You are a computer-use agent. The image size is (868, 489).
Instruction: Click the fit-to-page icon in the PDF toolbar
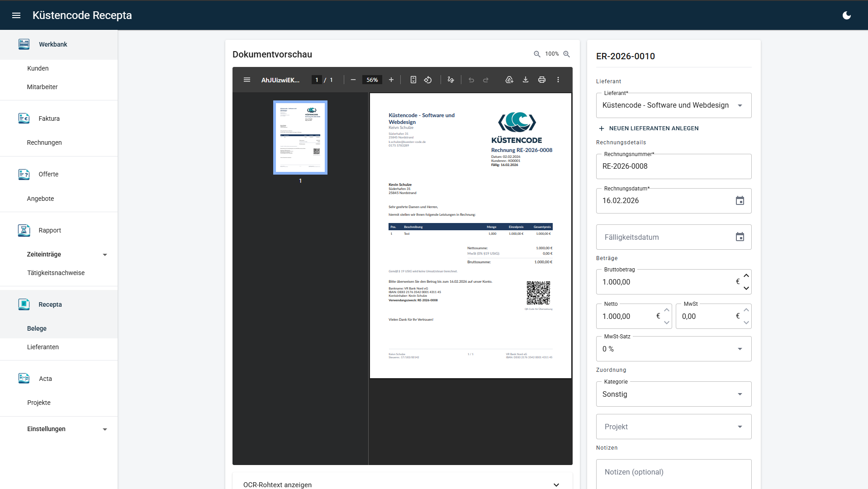pos(413,80)
